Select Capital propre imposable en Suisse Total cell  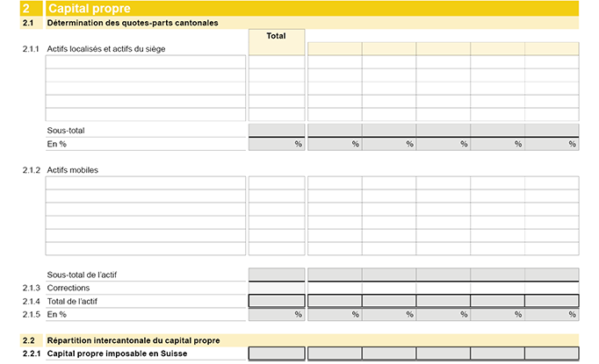tap(277, 353)
